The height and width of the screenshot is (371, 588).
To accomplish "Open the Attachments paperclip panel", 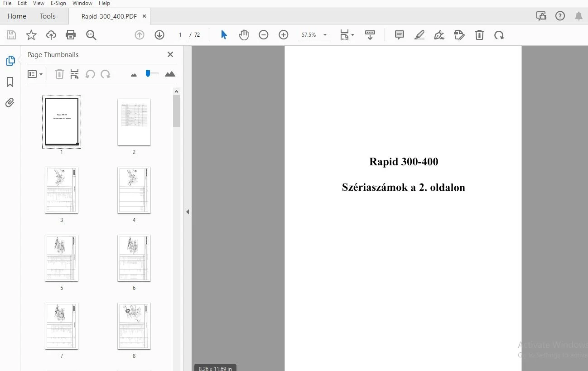I will pyautogui.click(x=10, y=103).
